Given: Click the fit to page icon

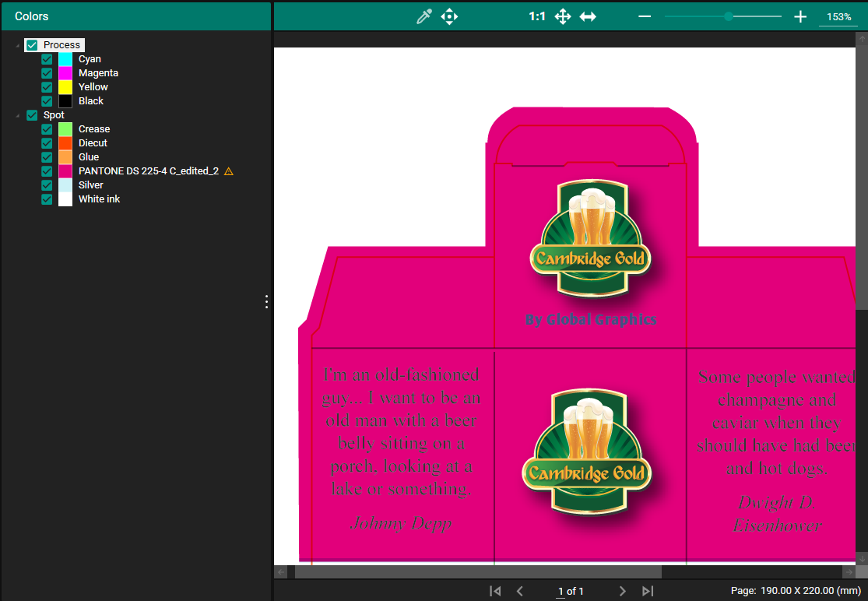Looking at the screenshot, I should pos(563,16).
